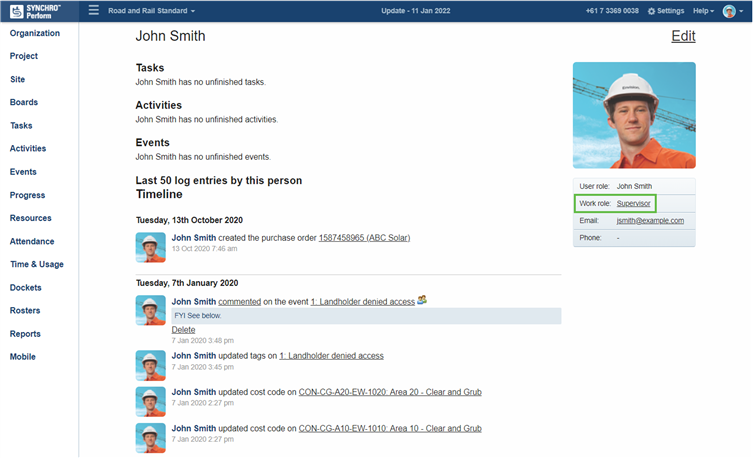Click John Smith name in Area 10 entry

point(194,428)
